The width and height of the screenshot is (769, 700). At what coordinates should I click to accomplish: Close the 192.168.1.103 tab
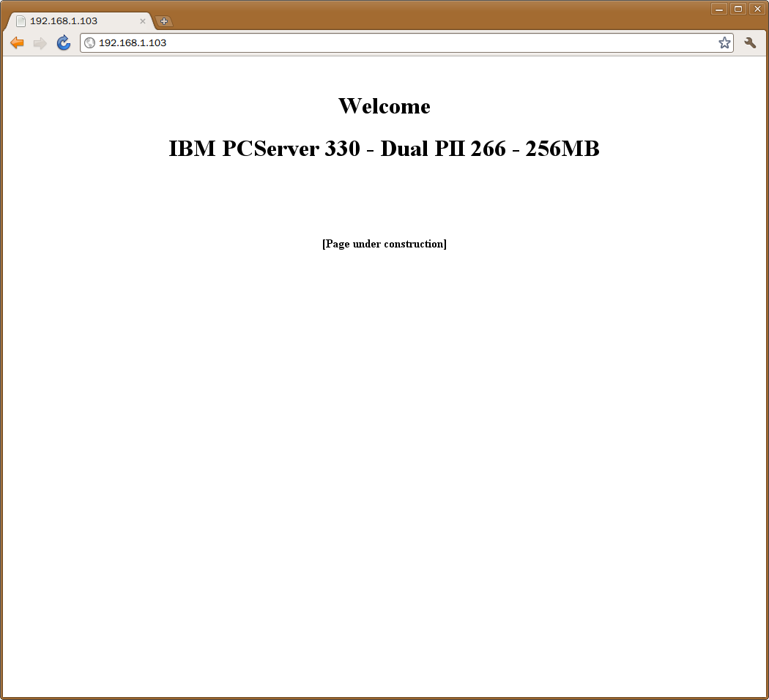click(143, 21)
